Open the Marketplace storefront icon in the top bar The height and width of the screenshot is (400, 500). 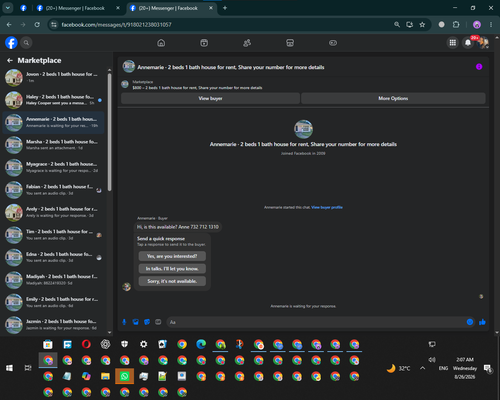[290, 43]
